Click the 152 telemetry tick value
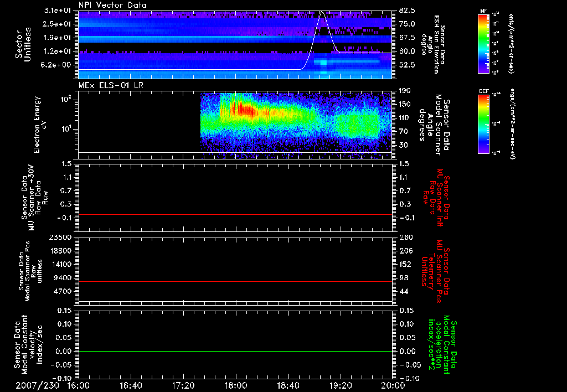 click(x=405, y=264)
